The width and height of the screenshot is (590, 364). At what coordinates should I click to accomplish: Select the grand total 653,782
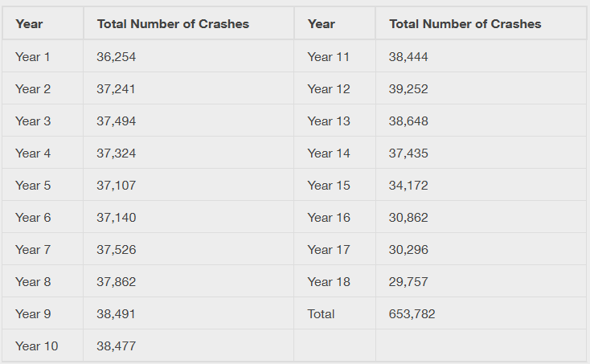click(412, 314)
